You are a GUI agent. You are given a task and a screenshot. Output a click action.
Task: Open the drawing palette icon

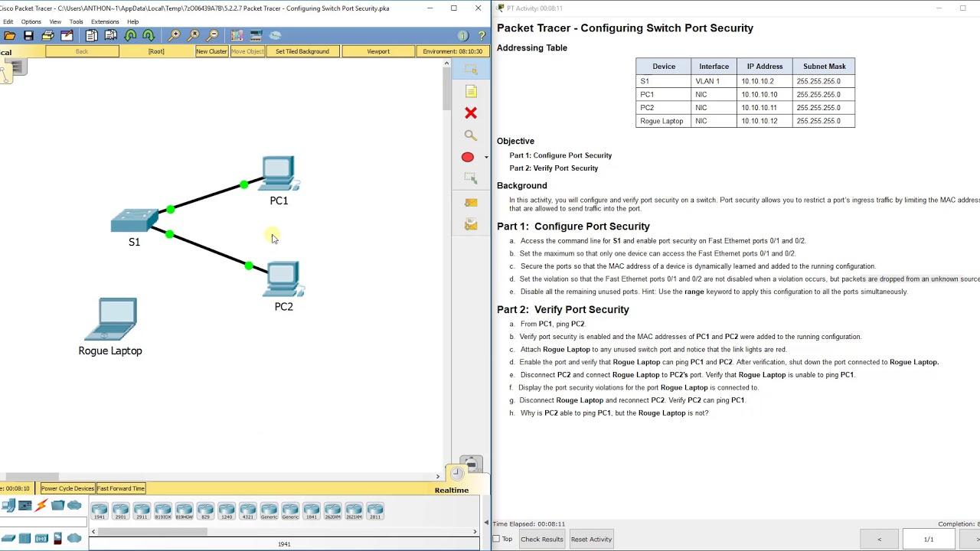click(237, 36)
